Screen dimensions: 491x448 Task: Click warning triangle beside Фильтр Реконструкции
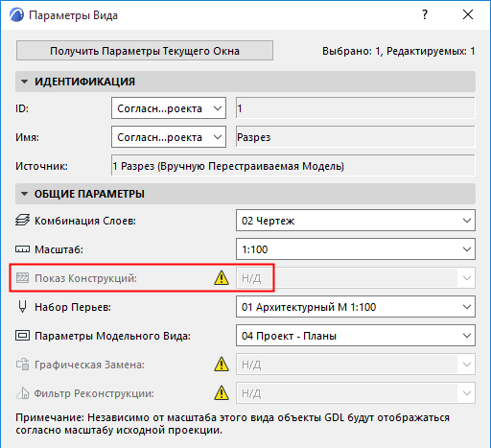point(222,392)
